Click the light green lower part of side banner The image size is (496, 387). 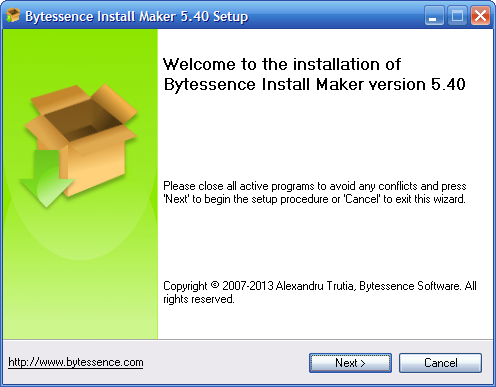80,300
